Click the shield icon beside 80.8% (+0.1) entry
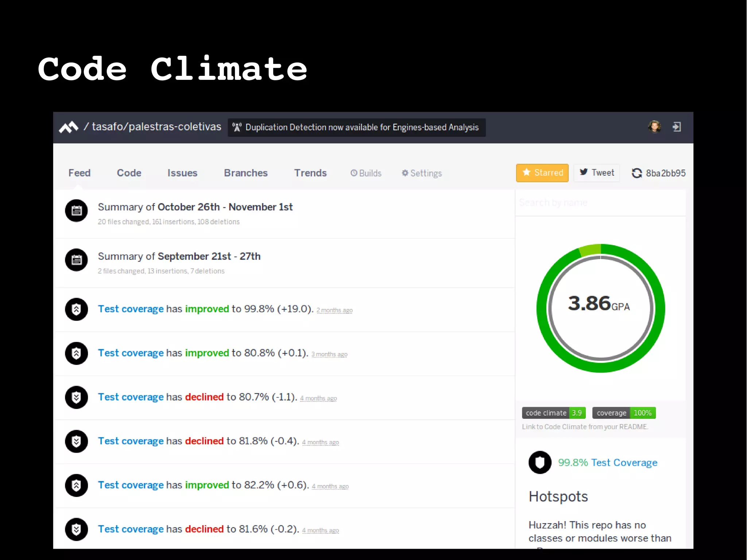747x560 pixels. pyautogui.click(x=76, y=353)
